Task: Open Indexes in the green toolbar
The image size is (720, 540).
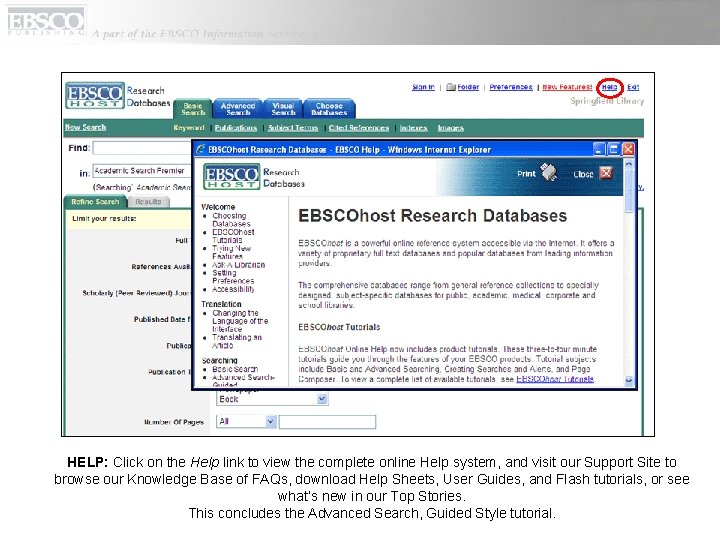Action: tap(413, 128)
